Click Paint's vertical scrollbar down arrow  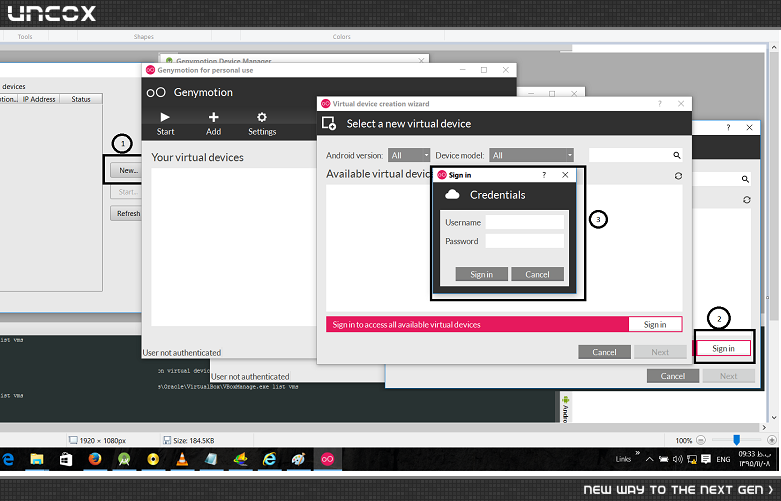pos(774,417)
